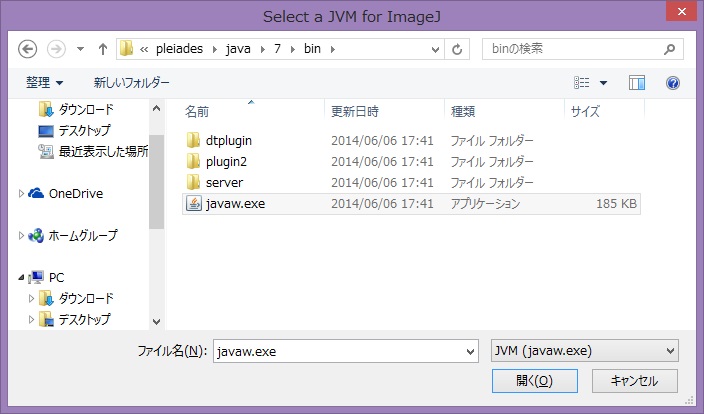This screenshot has width=704, height=414.
Task: Expand デスクトップ under PC
Action: (x=31, y=319)
